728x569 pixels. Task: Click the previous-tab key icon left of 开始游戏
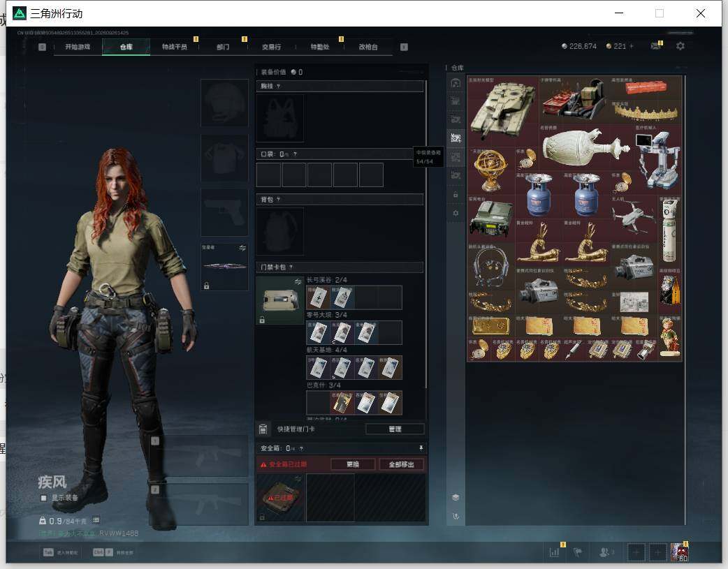click(x=42, y=47)
